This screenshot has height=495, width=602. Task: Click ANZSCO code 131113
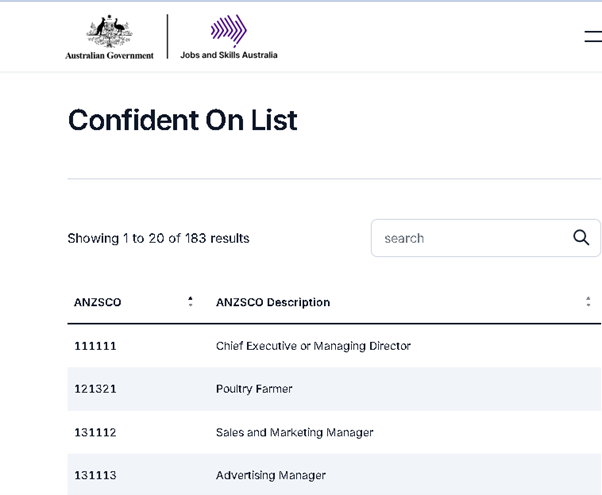pyautogui.click(x=95, y=475)
